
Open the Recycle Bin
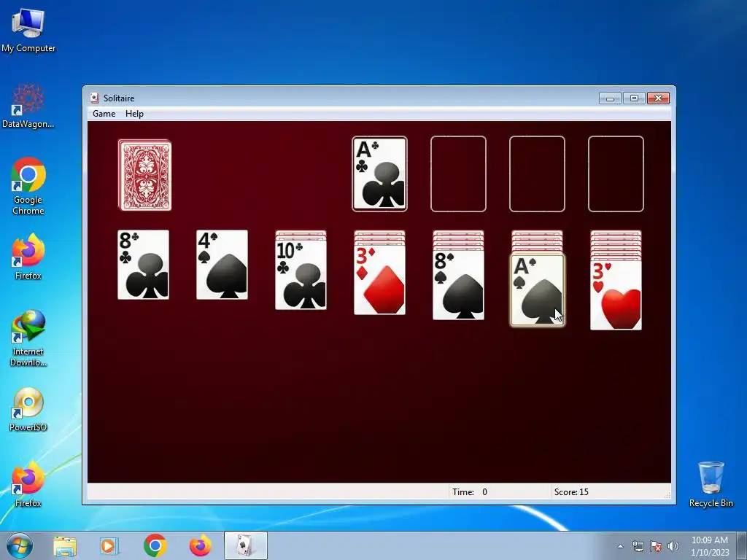point(711,484)
